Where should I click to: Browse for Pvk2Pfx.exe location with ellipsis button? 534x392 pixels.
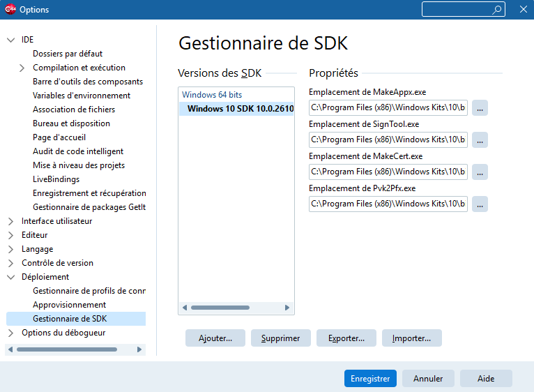point(480,204)
